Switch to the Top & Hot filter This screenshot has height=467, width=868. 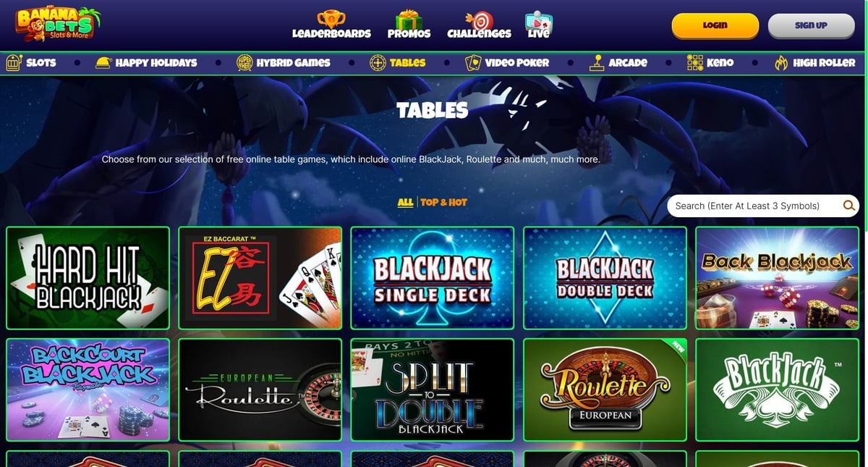click(444, 203)
